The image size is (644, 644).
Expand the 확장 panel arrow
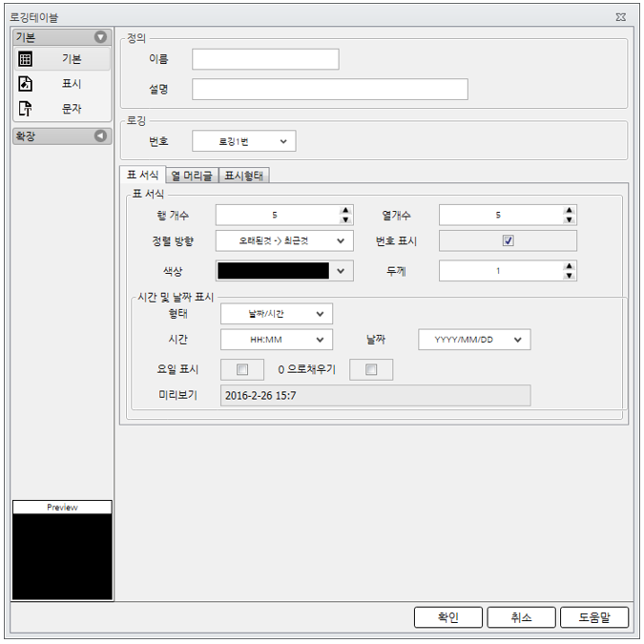tap(100, 135)
